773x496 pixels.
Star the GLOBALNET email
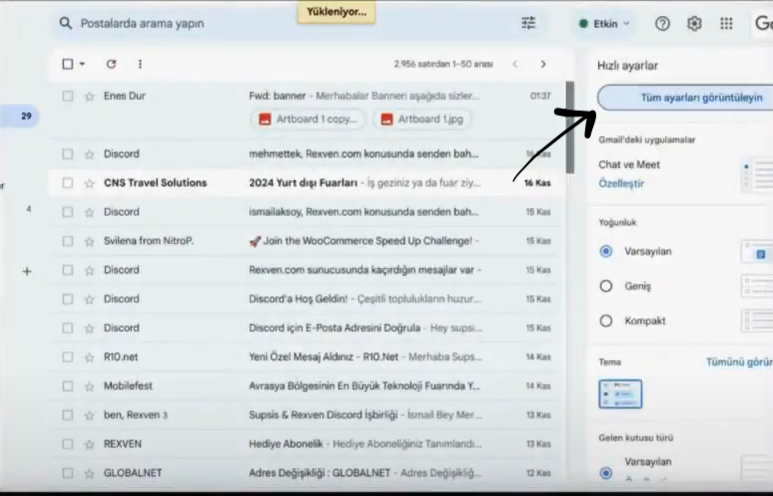pos(89,473)
